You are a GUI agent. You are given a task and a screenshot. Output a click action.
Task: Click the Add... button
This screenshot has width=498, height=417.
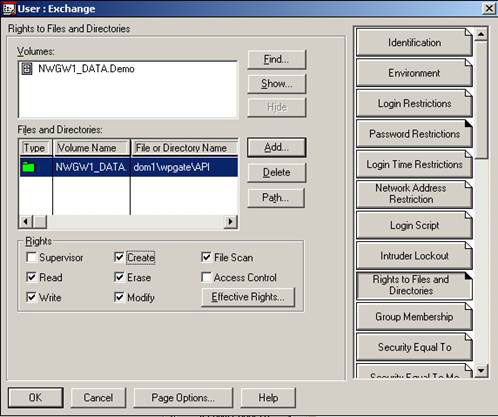(276, 147)
